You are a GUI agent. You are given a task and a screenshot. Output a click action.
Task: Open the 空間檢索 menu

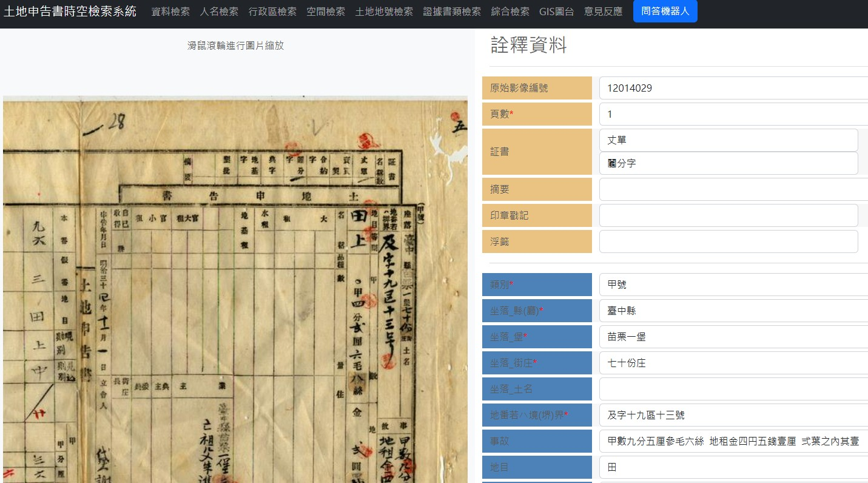325,11
